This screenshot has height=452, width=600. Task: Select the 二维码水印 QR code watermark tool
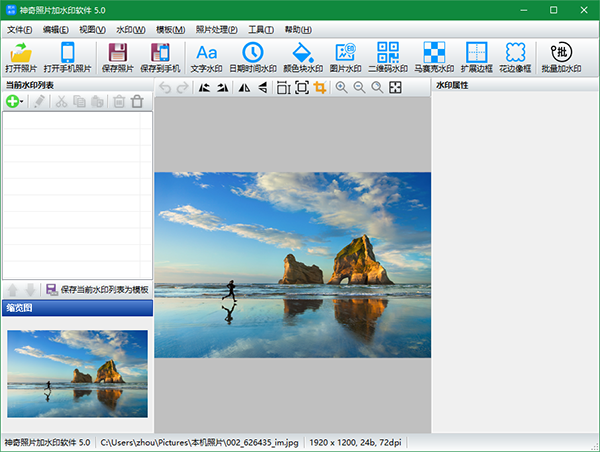pos(388,57)
